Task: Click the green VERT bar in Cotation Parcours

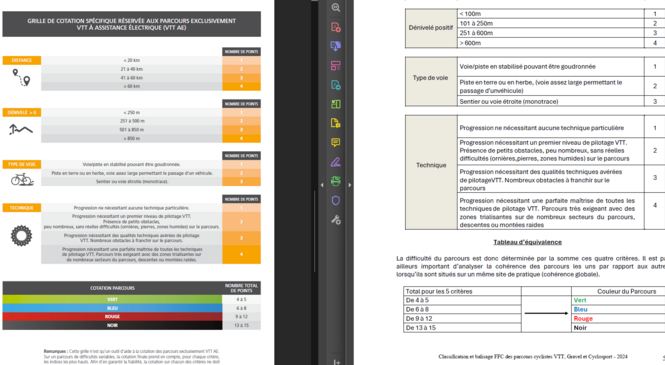Action: [x=112, y=299]
